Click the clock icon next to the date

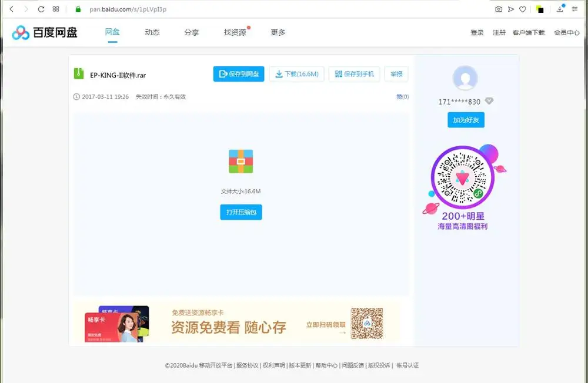[76, 97]
